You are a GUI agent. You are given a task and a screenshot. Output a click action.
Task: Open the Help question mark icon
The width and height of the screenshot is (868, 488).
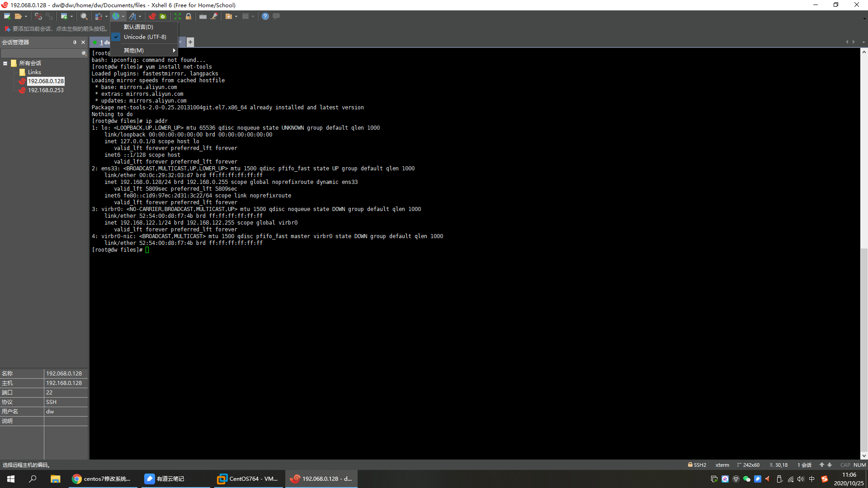[265, 16]
